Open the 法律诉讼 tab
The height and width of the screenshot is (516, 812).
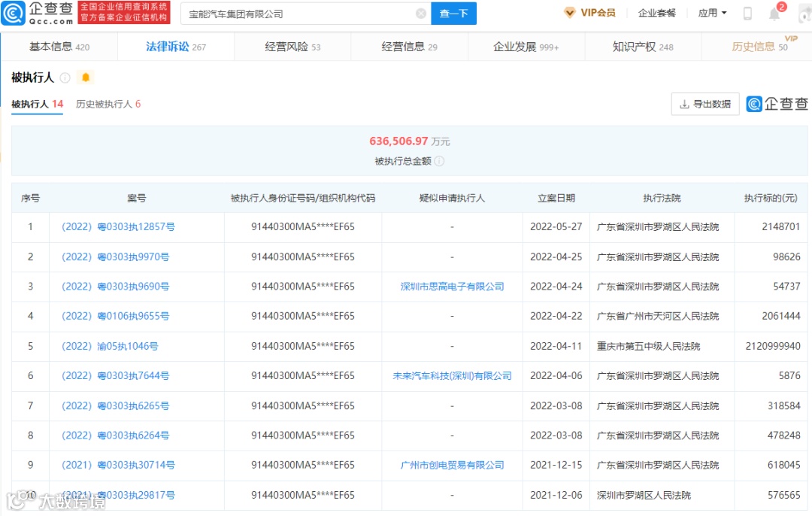175,47
